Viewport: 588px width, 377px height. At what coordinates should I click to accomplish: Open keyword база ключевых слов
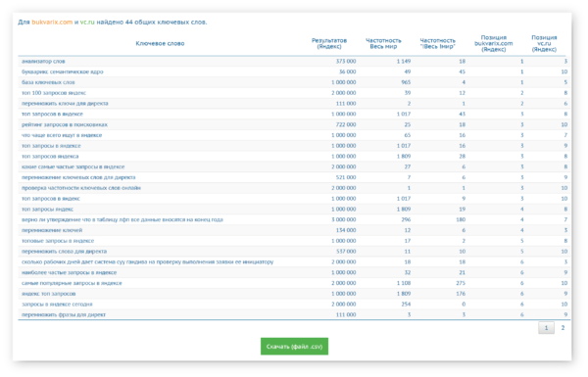[48, 82]
